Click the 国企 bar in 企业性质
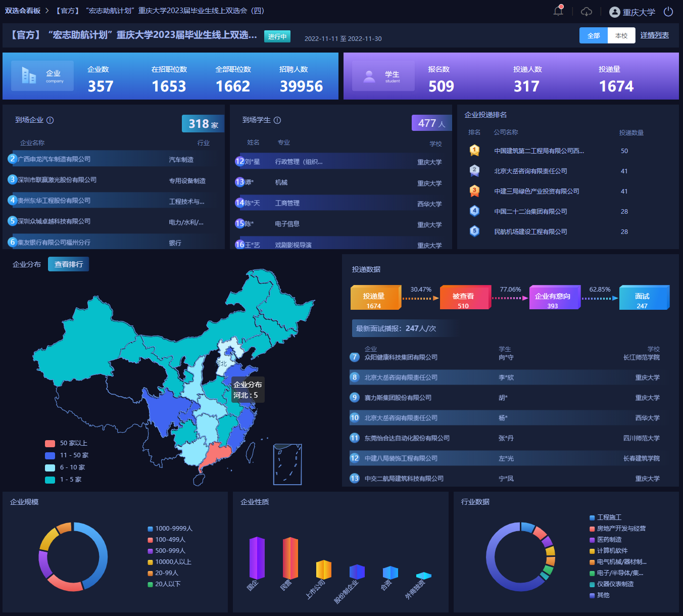This screenshot has height=616, width=683. pyautogui.click(x=257, y=558)
